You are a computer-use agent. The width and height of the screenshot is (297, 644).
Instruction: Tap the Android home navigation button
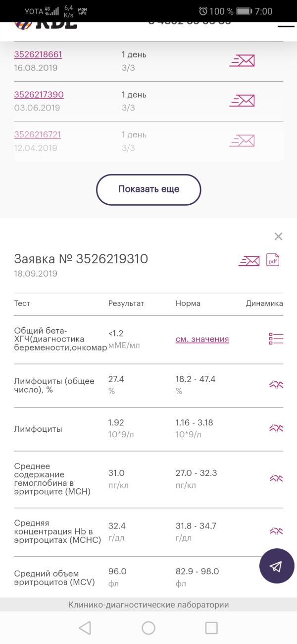[148, 628]
